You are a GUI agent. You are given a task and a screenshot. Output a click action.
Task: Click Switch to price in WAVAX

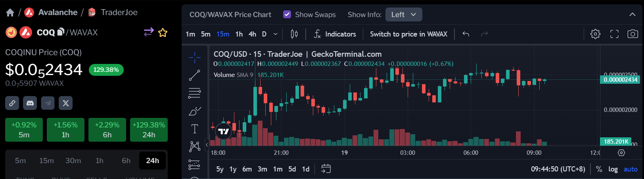click(408, 34)
